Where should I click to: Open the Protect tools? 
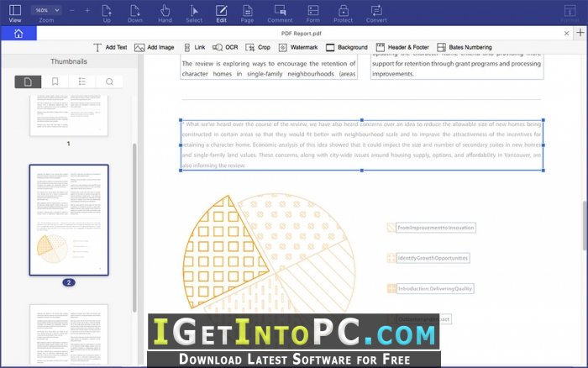coord(343,14)
